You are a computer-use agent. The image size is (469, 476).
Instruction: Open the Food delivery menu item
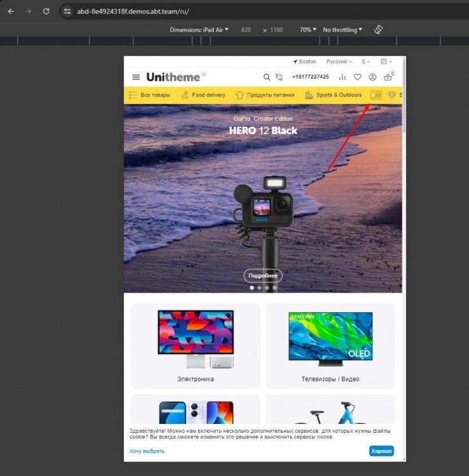[203, 95]
